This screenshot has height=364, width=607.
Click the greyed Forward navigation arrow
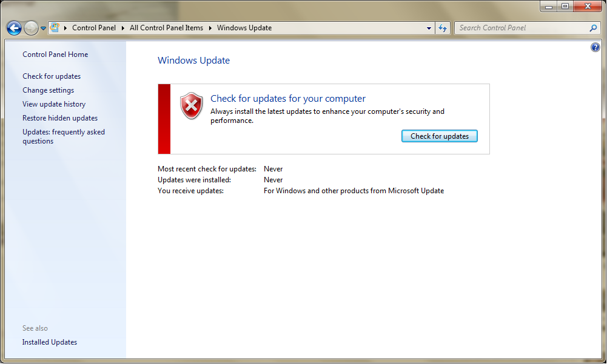(31, 28)
